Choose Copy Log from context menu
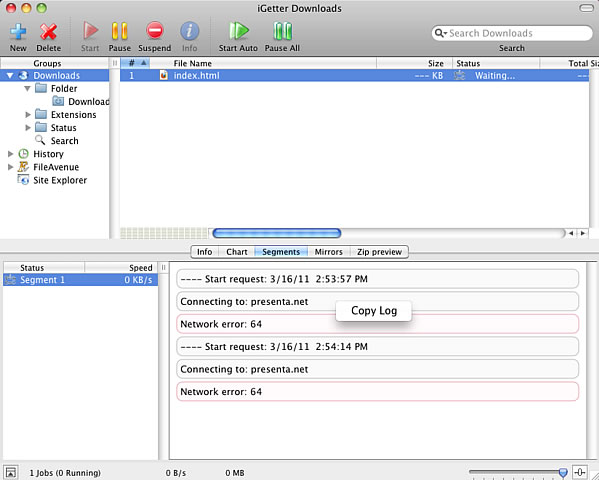 pyautogui.click(x=374, y=311)
